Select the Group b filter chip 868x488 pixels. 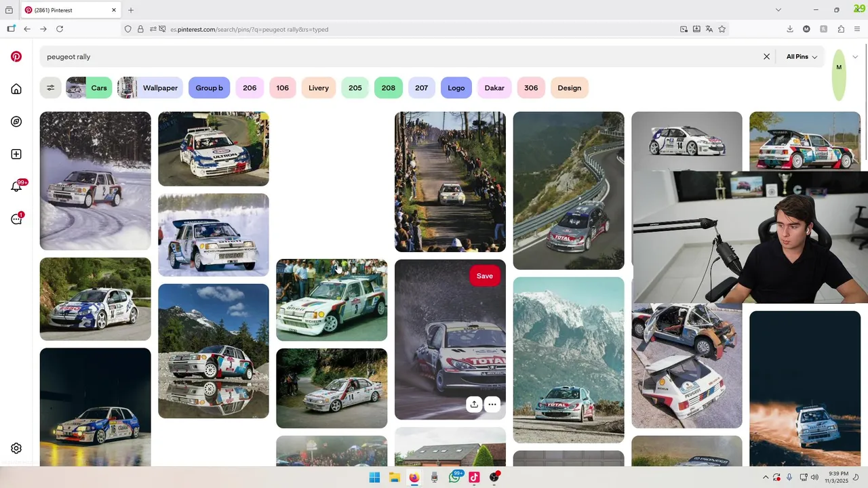[210, 88]
